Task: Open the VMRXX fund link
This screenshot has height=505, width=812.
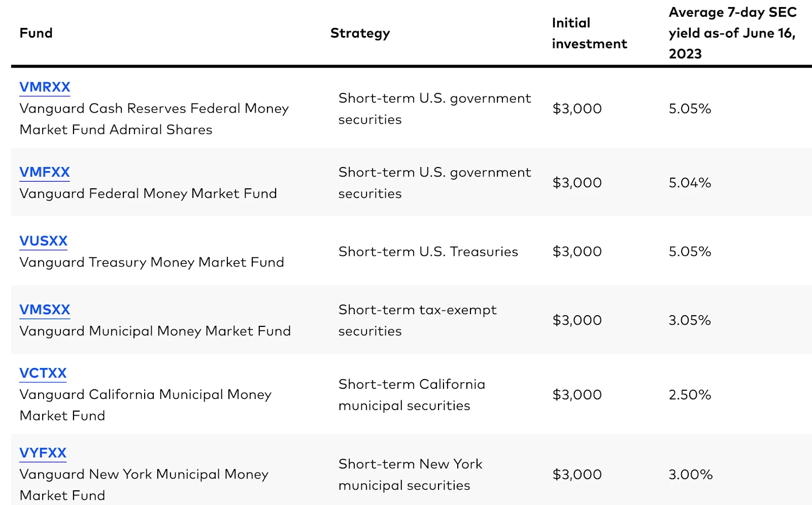Action: click(45, 87)
